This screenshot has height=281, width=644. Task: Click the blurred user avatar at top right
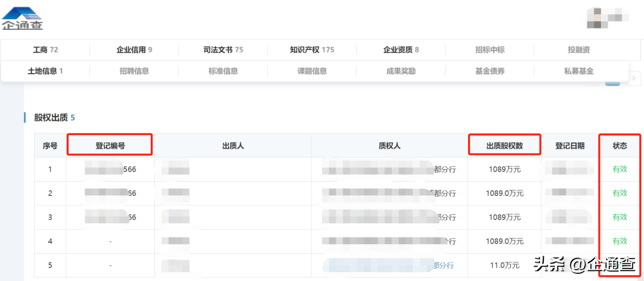pyautogui.click(x=608, y=18)
